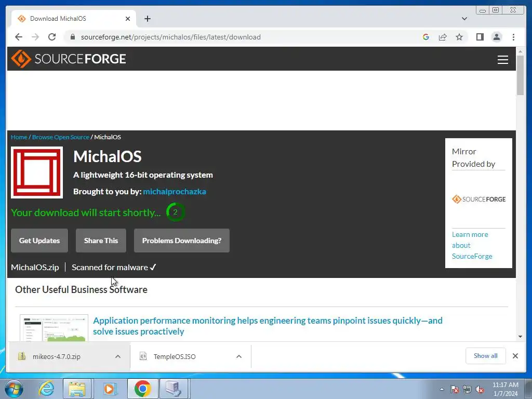Click the page scroll down arrow
Screen dimensions: 532x399
520,337
